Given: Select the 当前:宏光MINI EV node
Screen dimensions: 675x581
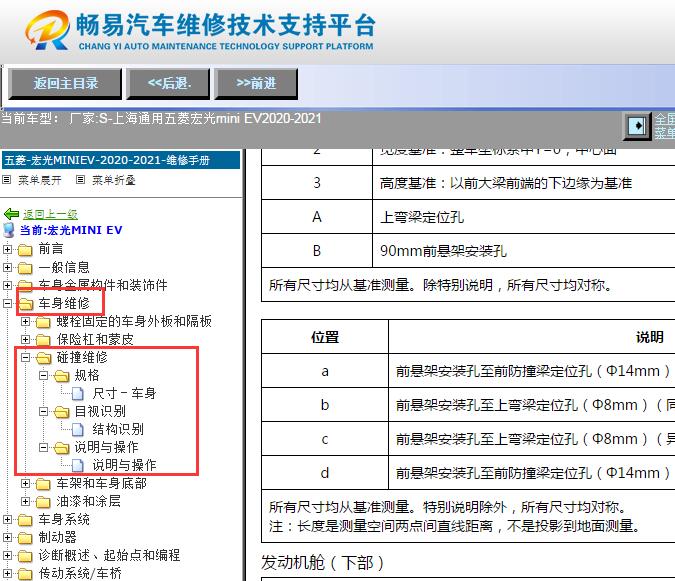Looking at the screenshot, I should click(71, 230).
